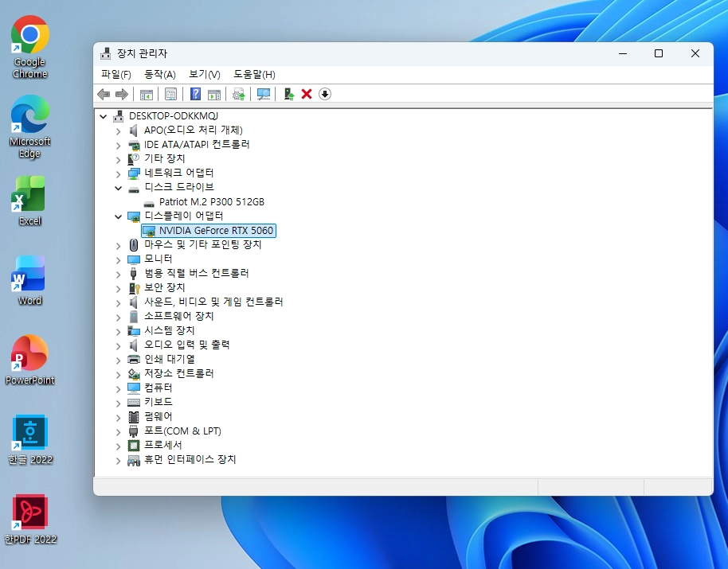Click the Enable device toolbar icon
728x569 pixels.
tap(289, 94)
